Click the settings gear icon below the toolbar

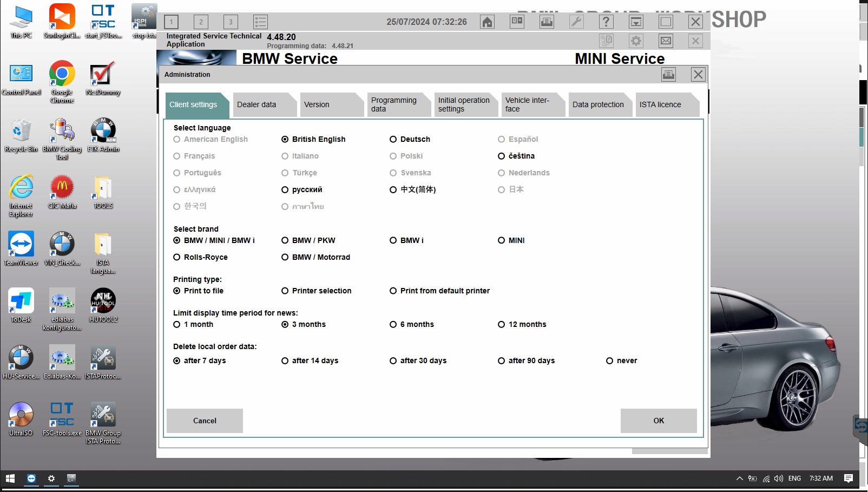point(635,41)
